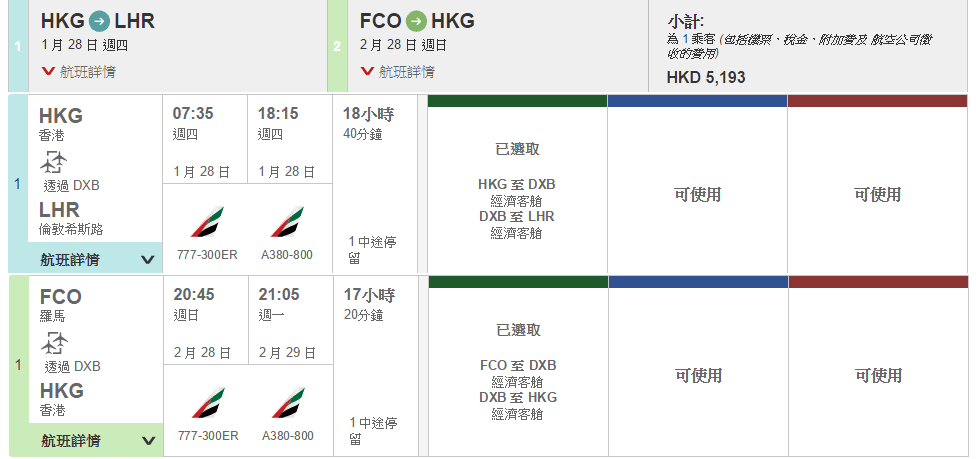Image resolution: width=976 pixels, height=459 pixels.
Task: Click the green arrow icon in HKG to LHR header
Action: coord(100,21)
